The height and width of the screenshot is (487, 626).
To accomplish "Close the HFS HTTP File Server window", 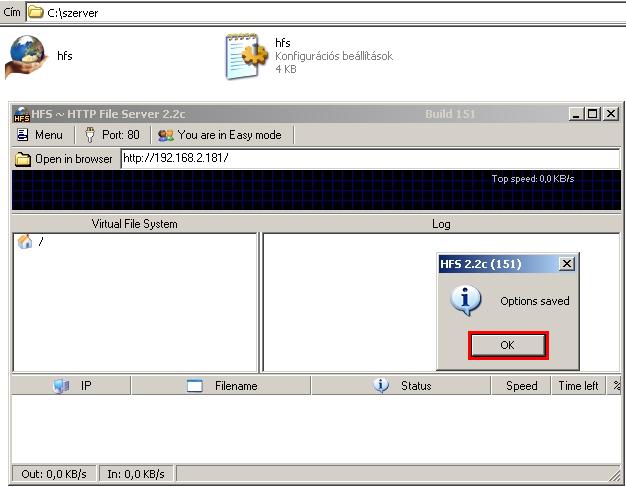I will click(x=611, y=114).
